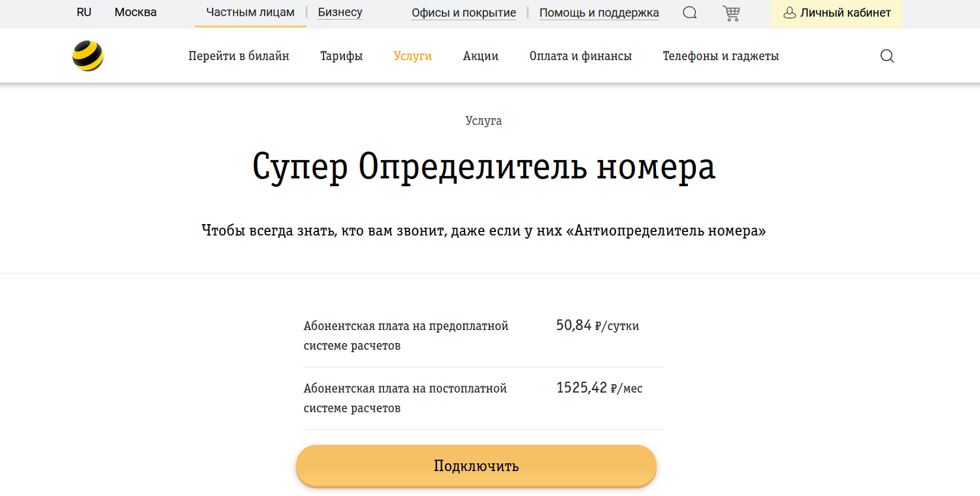980x496 pixels.
Task: Open Помощь и поддержка link
Action: [599, 13]
